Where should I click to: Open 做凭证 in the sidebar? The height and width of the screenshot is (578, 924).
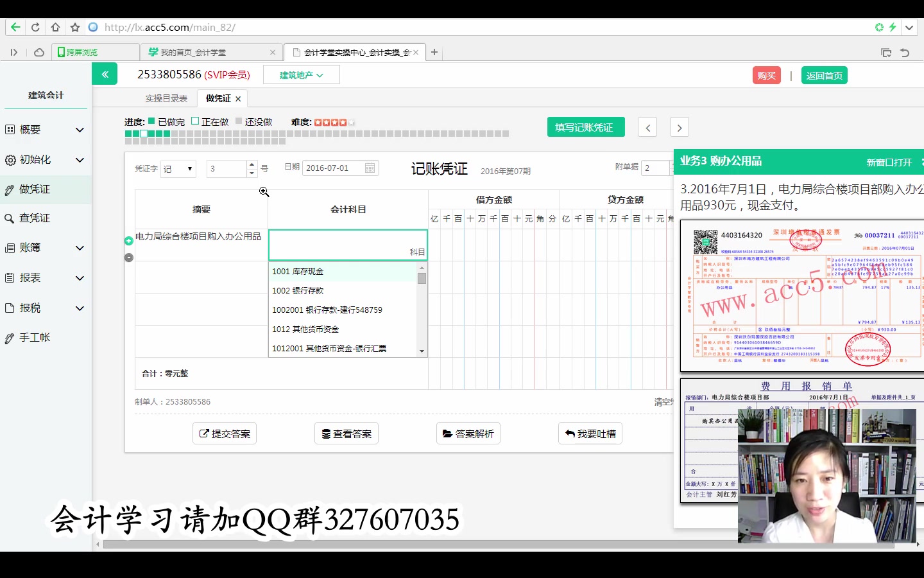[x=46, y=189]
